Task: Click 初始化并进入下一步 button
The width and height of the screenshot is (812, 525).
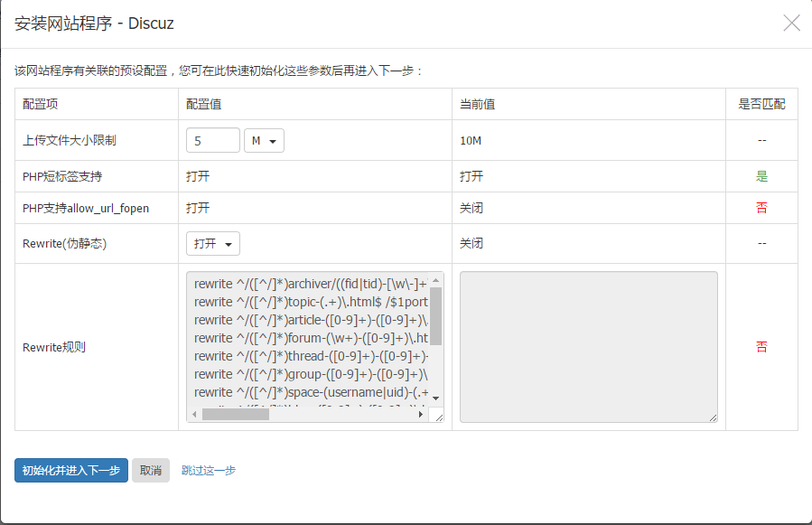Action: pyautogui.click(x=71, y=471)
